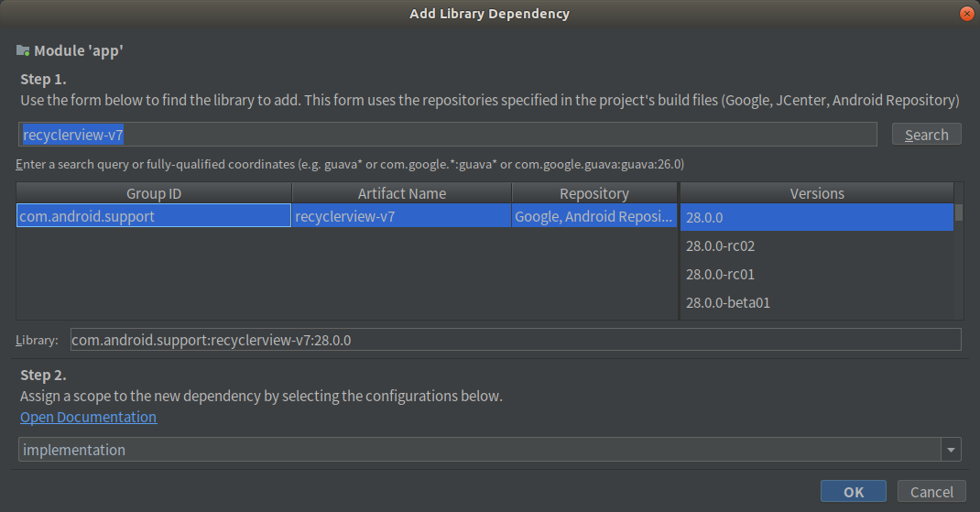This screenshot has height=512, width=980.
Task: Select the recyclerview-v7 artifact name cell
Action: point(401,215)
